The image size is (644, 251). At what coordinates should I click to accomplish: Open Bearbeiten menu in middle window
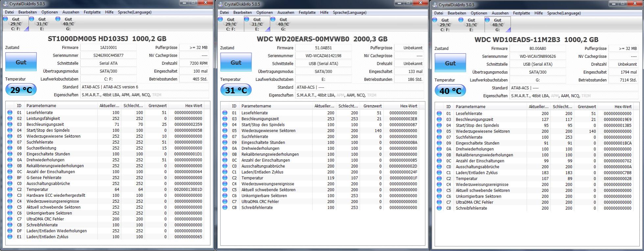(242, 12)
